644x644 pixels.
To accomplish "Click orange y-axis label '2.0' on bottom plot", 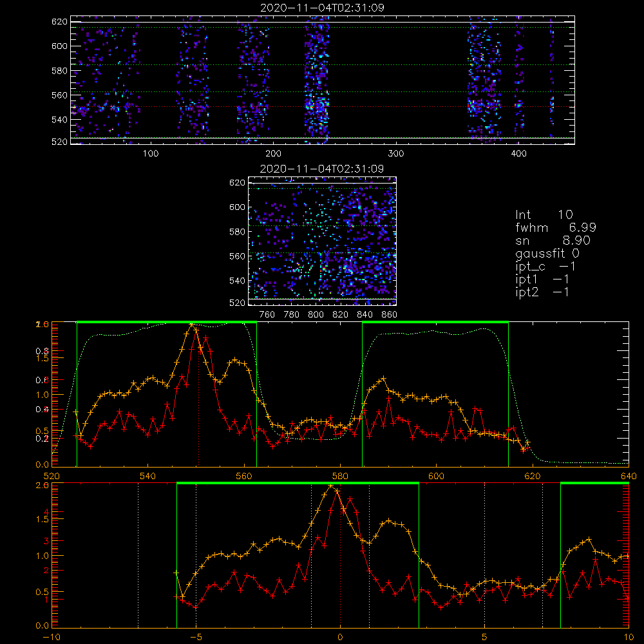I will click(43, 485).
